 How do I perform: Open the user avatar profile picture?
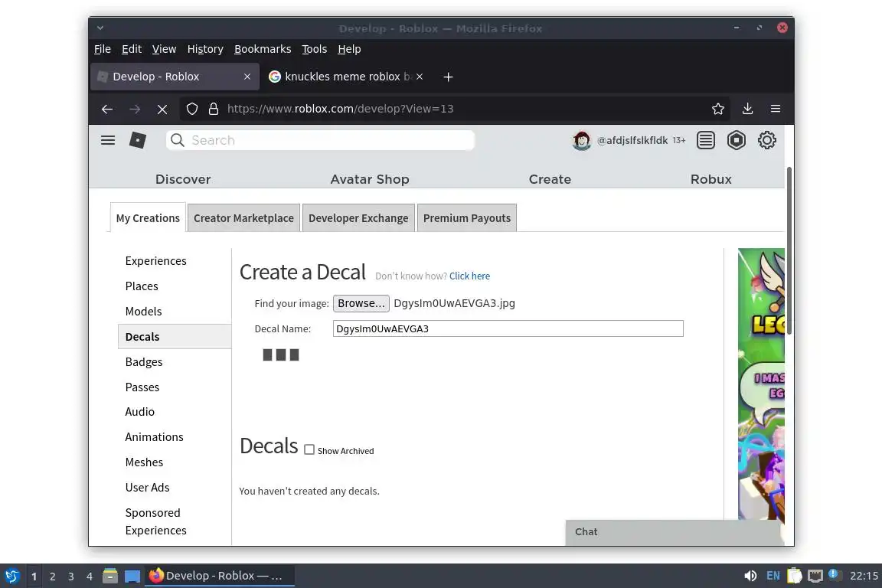coord(582,140)
